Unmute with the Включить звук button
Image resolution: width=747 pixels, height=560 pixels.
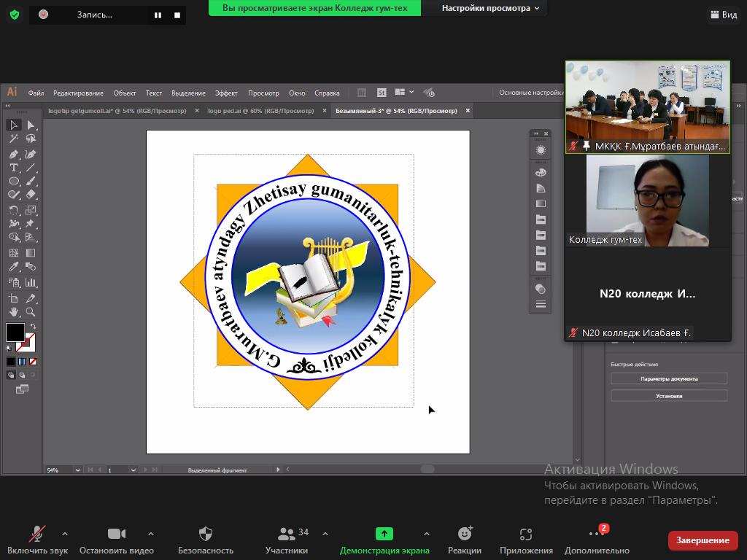[37, 540]
